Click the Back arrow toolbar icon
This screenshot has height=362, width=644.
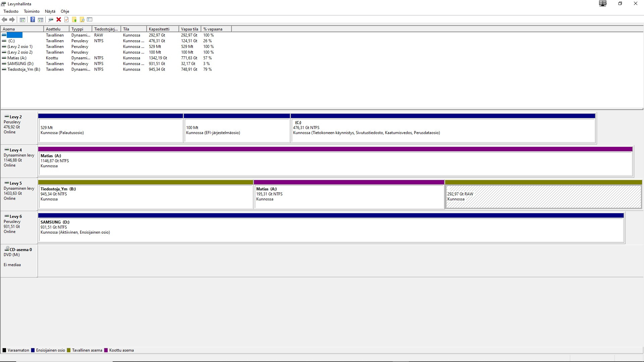(x=4, y=20)
